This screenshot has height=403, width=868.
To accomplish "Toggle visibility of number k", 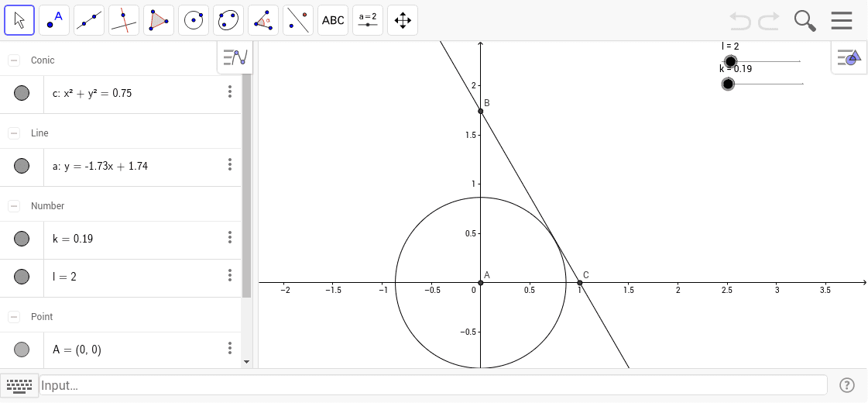I will pos(22,239).
